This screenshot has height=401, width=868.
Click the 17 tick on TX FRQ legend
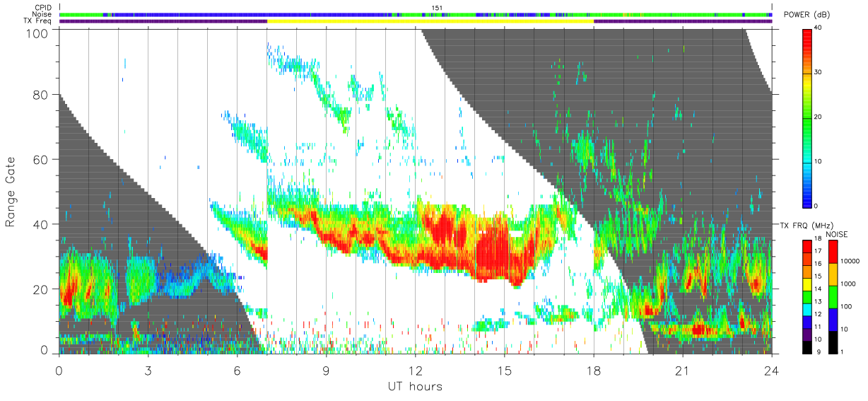pos(818,251)
